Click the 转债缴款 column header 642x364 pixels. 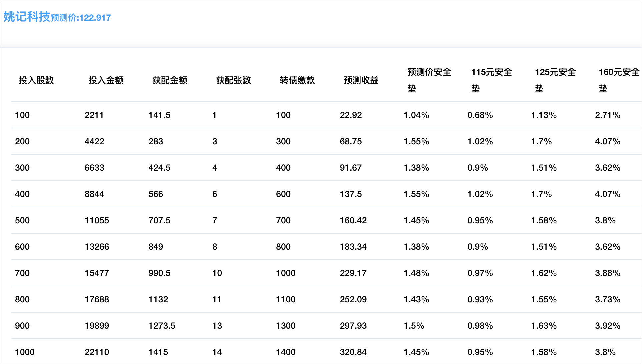coord(297,80)
